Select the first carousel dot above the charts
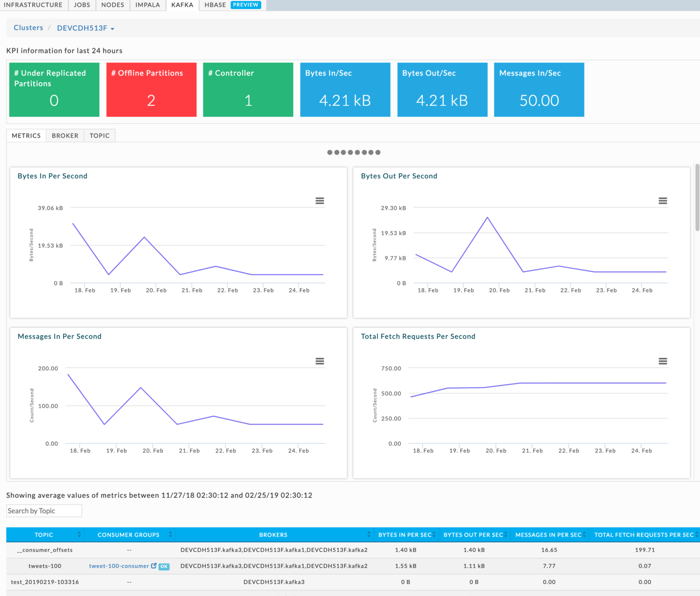Image resolution: width=700 pixels, height=596 pixels. click(329, 152)
